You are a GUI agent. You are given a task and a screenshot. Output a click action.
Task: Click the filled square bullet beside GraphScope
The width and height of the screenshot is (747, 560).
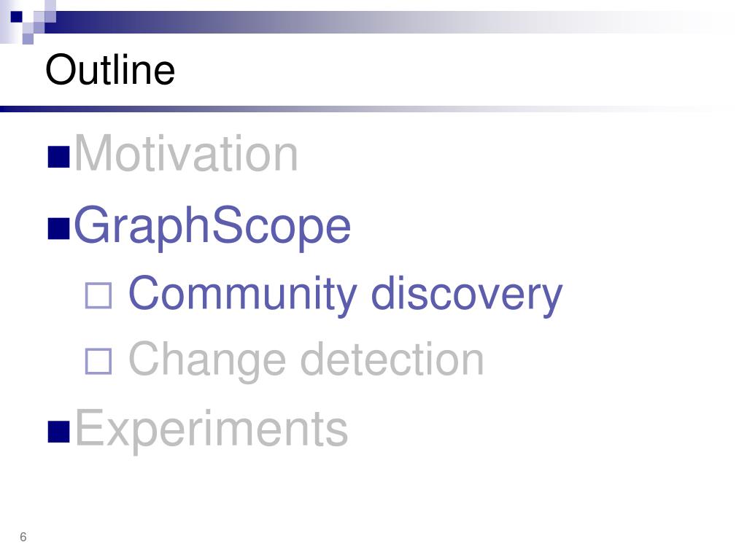coord(59,227)
